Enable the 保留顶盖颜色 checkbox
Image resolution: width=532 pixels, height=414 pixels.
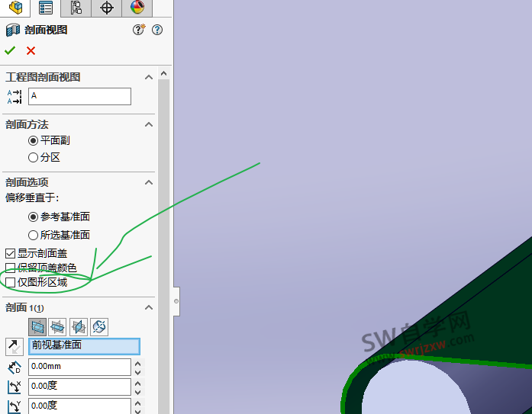[x=10, y=268]
